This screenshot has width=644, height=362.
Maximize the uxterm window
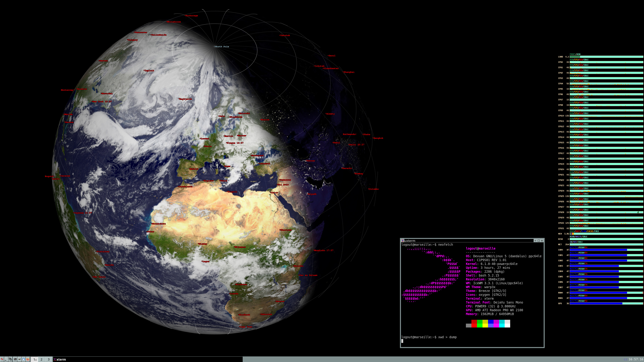539,241
